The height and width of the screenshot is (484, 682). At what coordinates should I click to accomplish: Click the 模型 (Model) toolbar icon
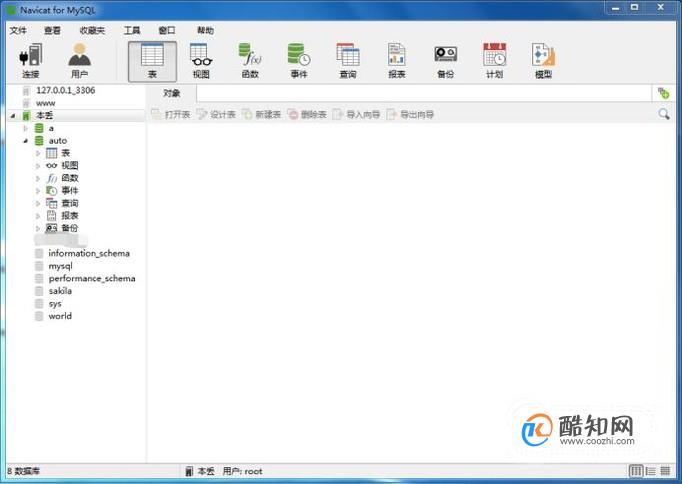543,60
